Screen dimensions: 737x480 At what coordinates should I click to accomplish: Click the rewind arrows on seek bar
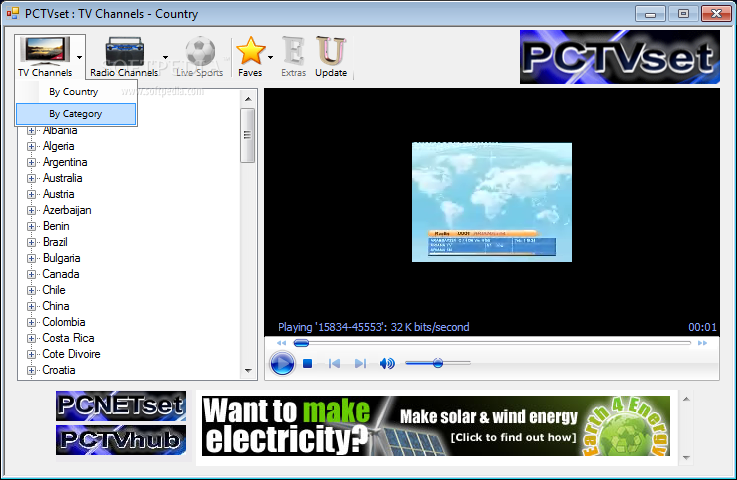[x=282, y=343]
